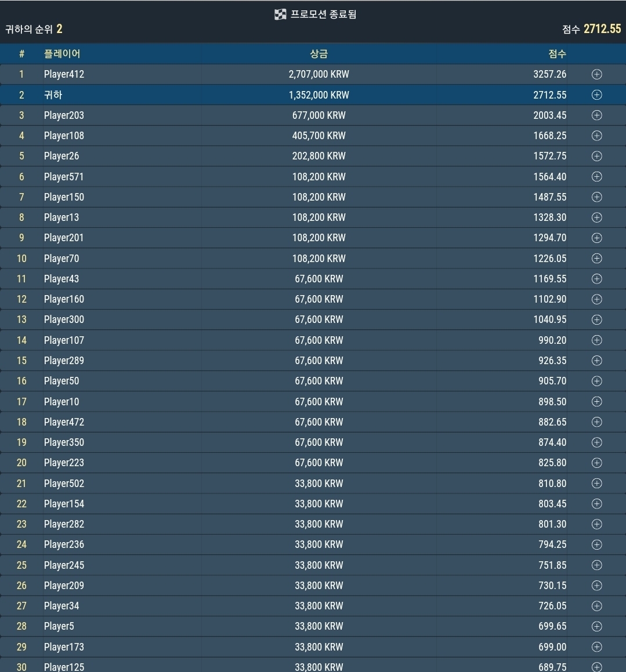Viewport: 626px width, 672px height.
Task: Open plus icon next to Player203
Action: tap(596, 115)
